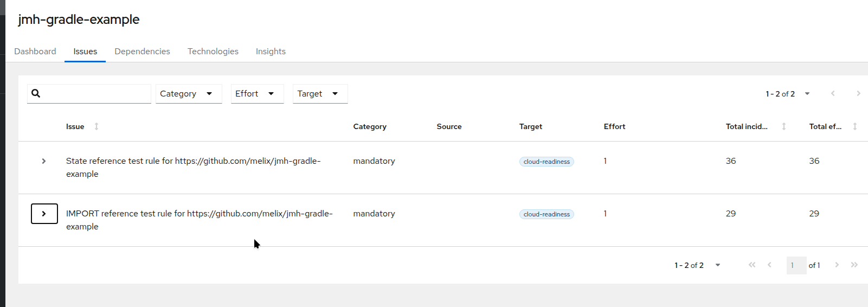
Task: Jump to the first page in the bottom pagination
Action: [752, 265]
